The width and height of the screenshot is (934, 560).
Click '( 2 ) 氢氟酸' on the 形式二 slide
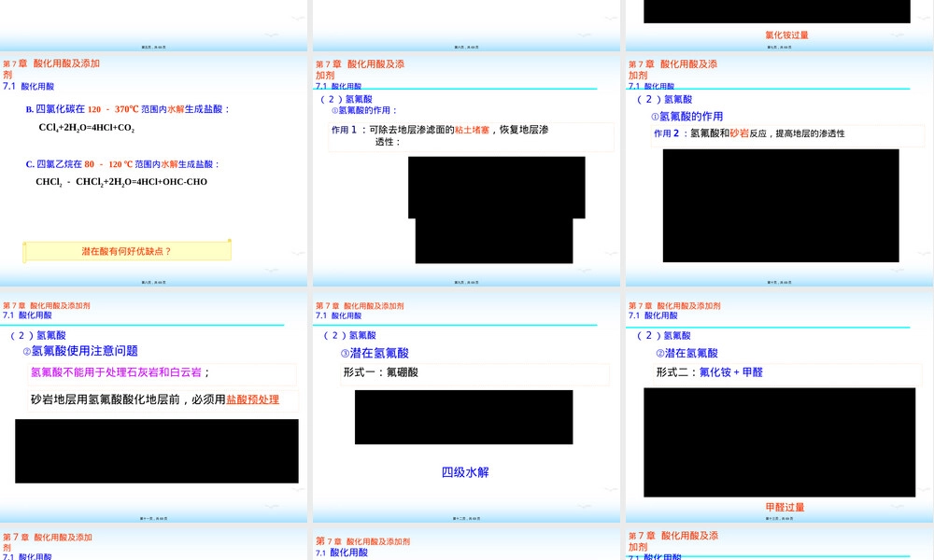(663, 336)
